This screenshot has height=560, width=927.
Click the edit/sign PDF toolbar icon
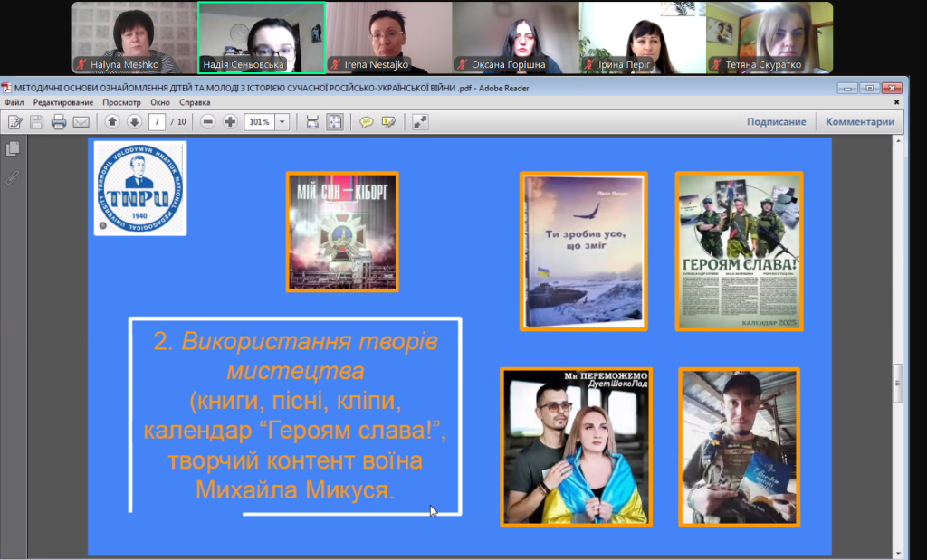14,122
